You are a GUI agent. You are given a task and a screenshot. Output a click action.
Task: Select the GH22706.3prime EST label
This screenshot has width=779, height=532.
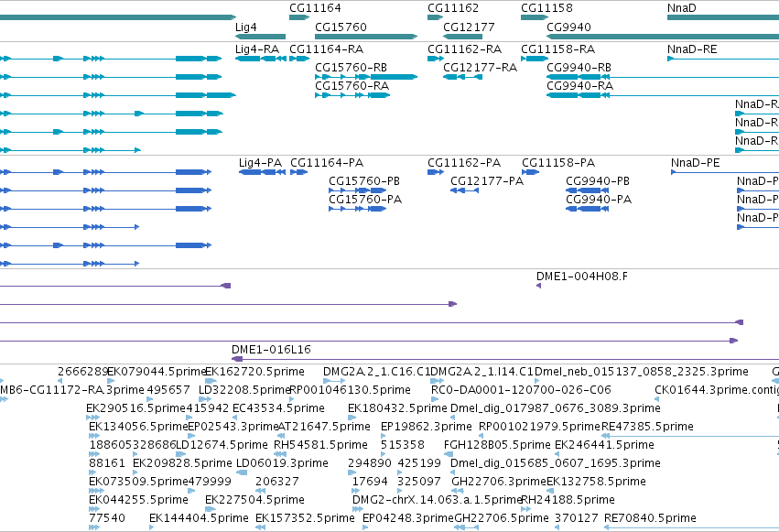(x=498, y=482)
